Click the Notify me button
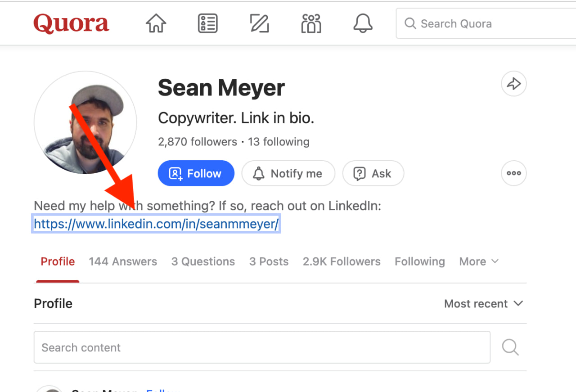The height and width of the screenshot is (392, 576). pos(288,173)
